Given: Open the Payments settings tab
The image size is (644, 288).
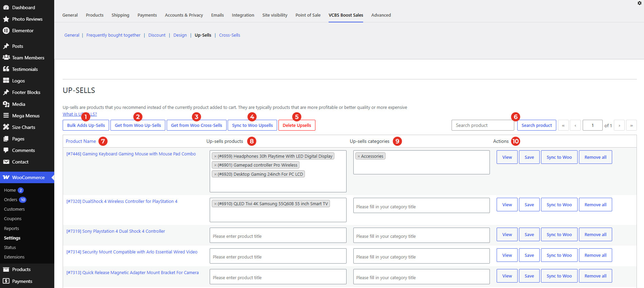Looking at the screenshot, I should [147, 15].
